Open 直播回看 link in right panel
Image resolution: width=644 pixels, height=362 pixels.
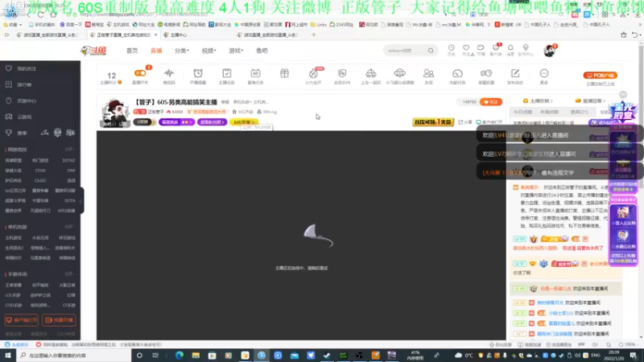pyautogui.click(x=590, y=101)
